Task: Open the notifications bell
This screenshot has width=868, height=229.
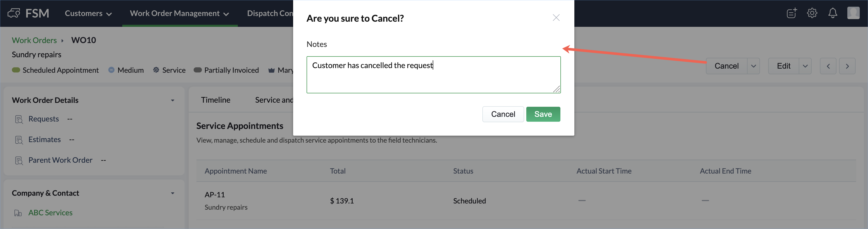Action: tap(833, 13)
